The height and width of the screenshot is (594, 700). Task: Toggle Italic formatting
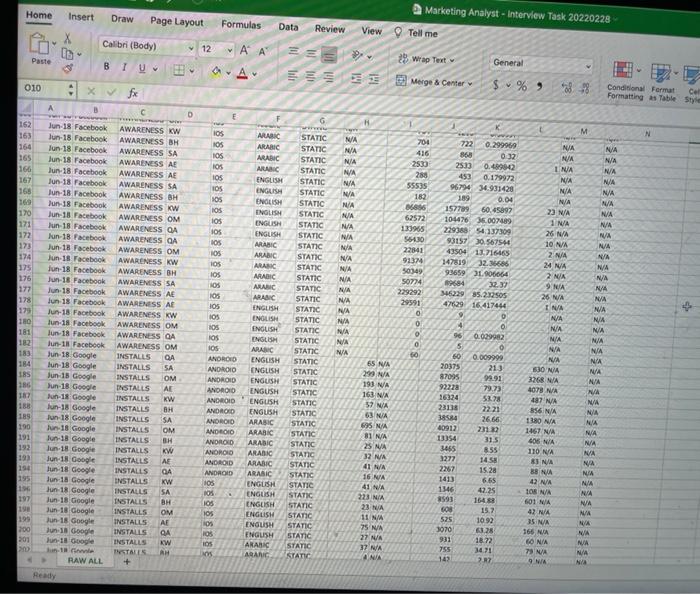125,67
